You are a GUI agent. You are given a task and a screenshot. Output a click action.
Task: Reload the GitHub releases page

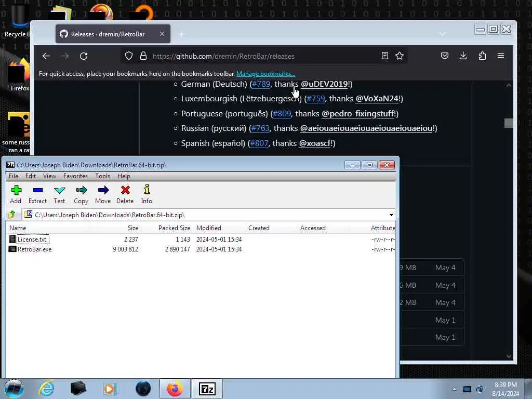pyautogui.click(x=84, y=56)
